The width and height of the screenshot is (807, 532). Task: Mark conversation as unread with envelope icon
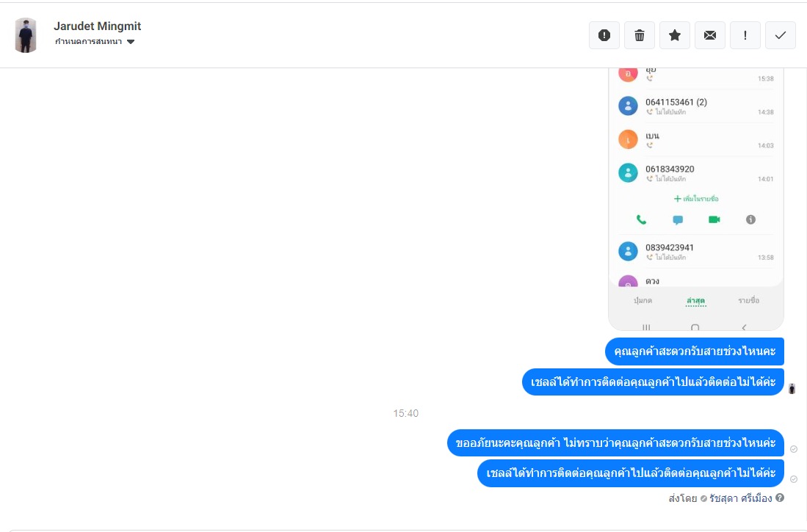pos(710,35)
